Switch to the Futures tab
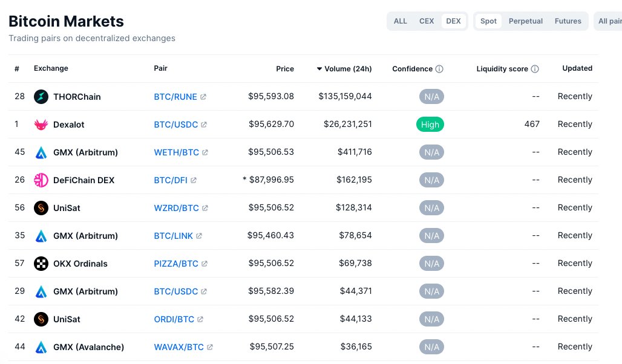This screenshot has height=364, width=622. [568, 21]
